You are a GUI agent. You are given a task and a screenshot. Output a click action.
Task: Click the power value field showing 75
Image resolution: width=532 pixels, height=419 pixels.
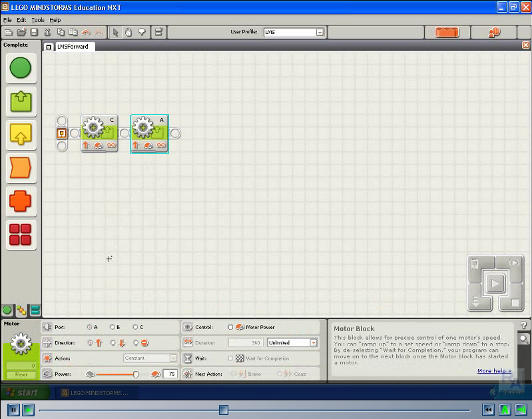(170, 374)
